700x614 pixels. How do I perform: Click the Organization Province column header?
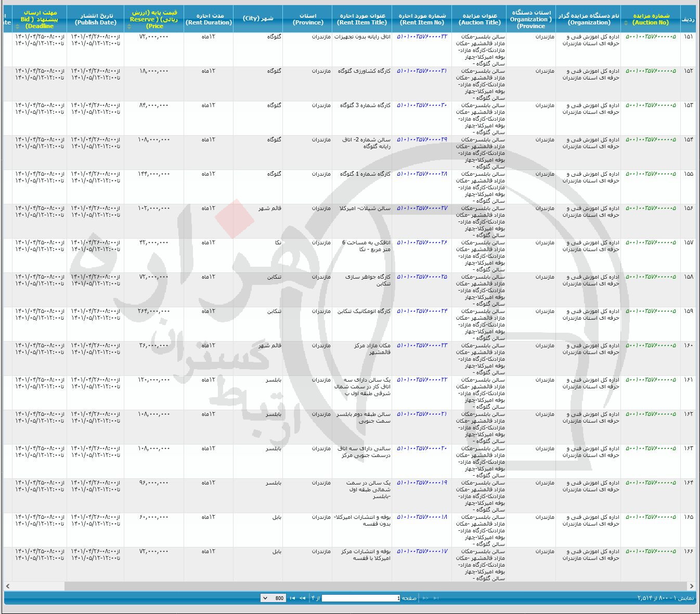(x=531, y=19)
